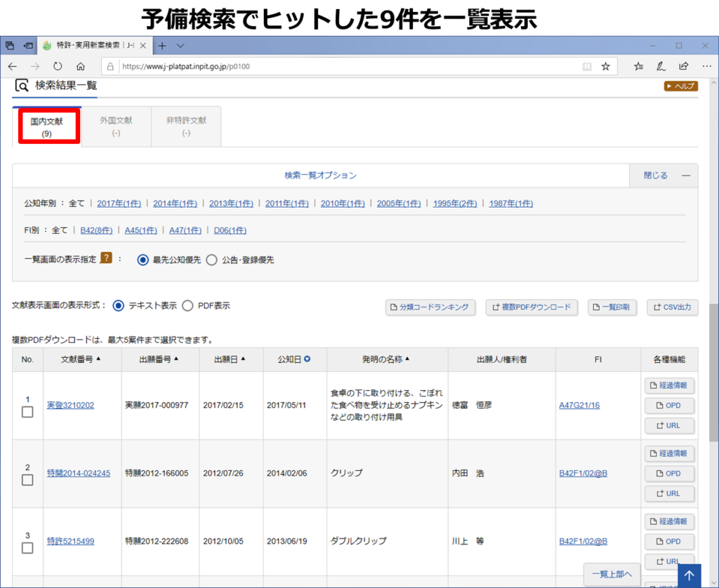This screenshot has height=588, width=719.
Task: Tick checkbox for result number 1
Action: click(27, 413)
